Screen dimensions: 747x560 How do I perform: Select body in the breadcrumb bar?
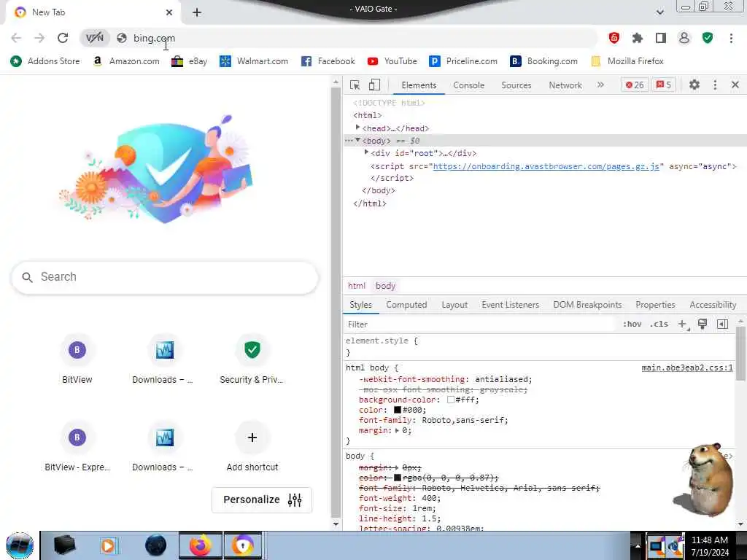pos(385,286)
